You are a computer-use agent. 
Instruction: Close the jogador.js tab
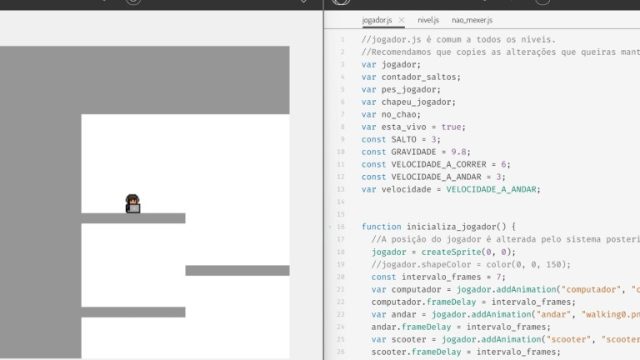[401, 20]
